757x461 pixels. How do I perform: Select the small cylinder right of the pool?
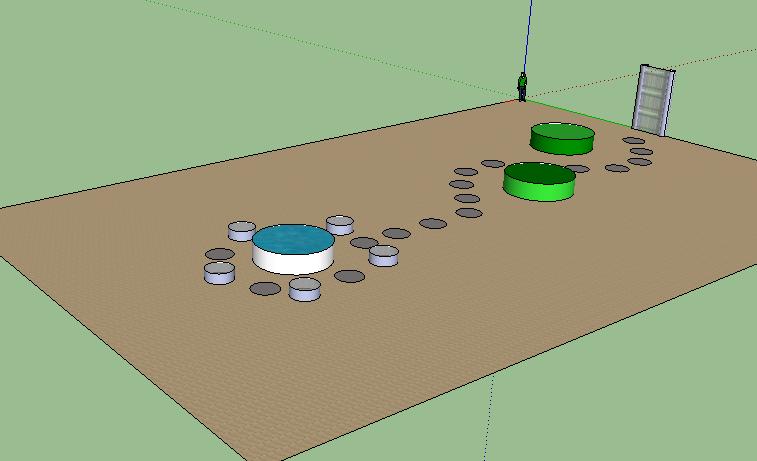384,255
